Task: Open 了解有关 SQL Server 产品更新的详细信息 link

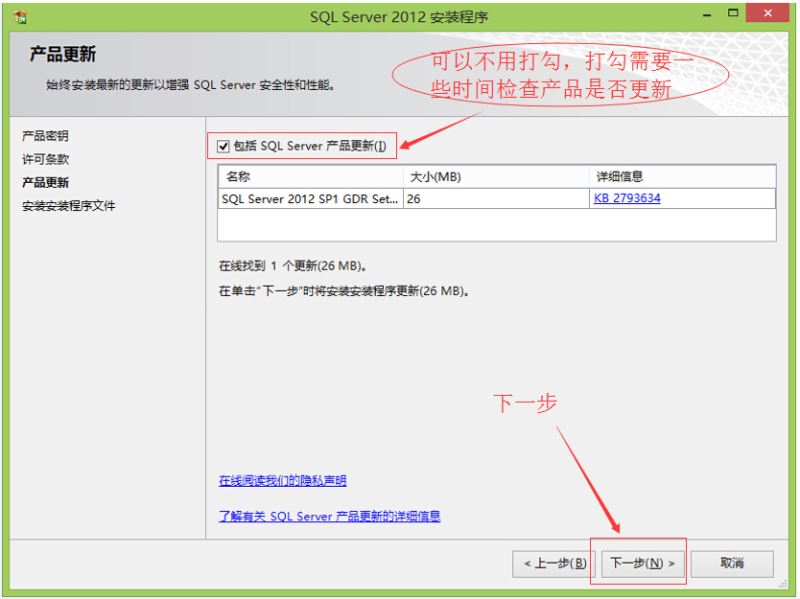Action: pyautogui.click(x=329, y=516)
